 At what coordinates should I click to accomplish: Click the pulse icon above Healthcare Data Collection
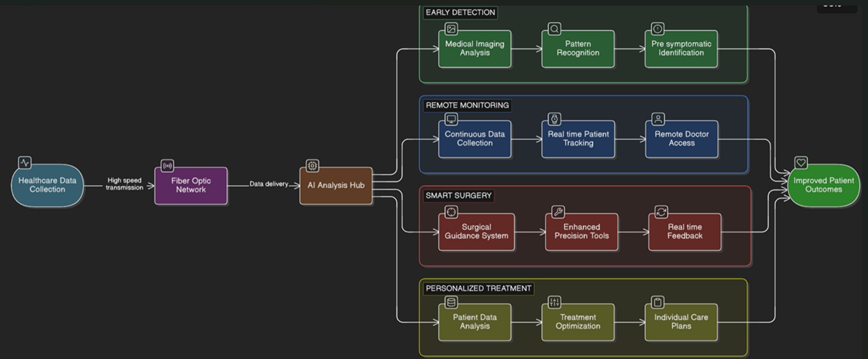[x=25, y=162]
